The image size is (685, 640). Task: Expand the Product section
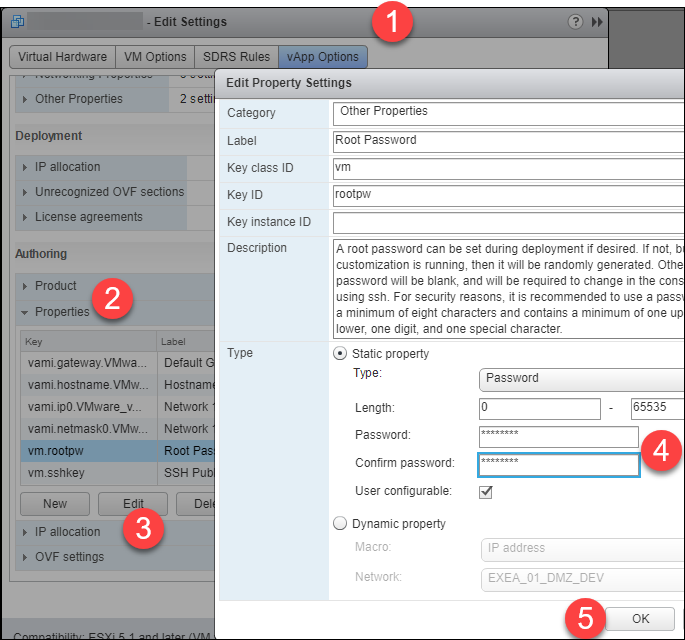coord(25,286)
